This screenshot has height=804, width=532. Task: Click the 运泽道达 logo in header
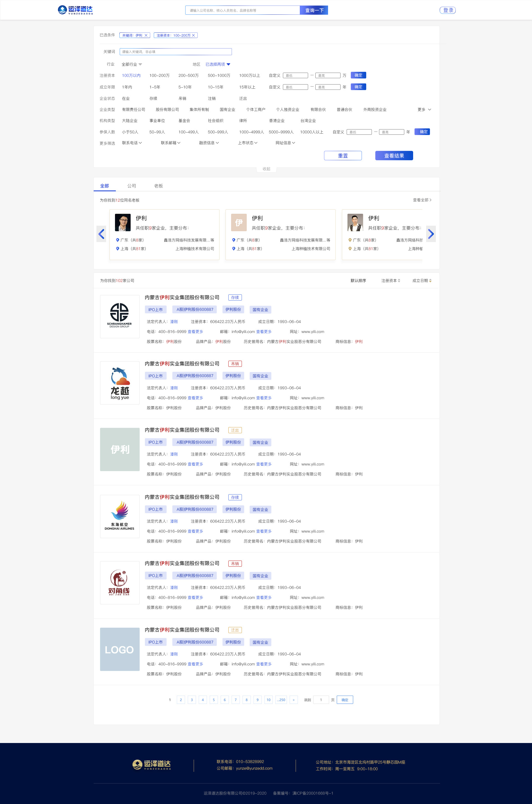tap(75, 10)
